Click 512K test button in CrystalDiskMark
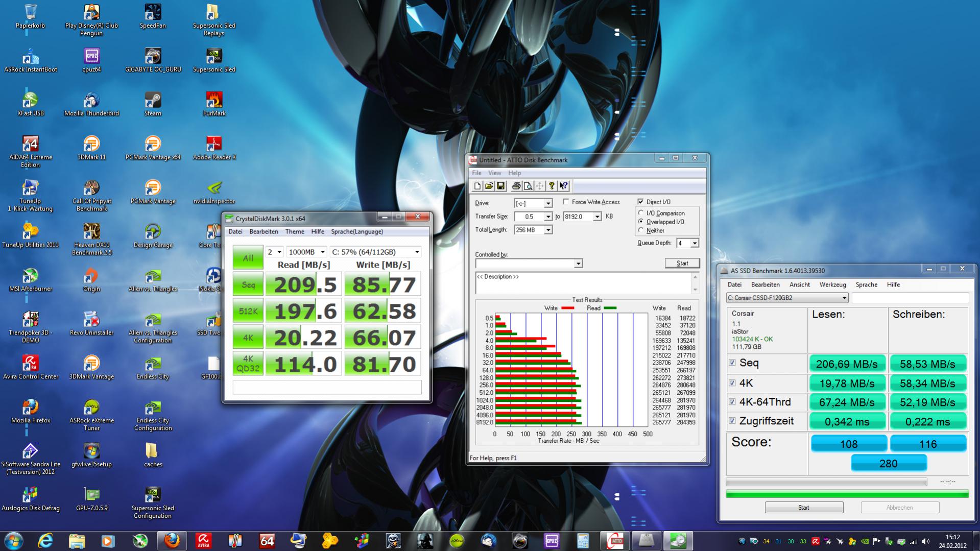This screenshot has width=980, height=551. (x=248, y=311)
